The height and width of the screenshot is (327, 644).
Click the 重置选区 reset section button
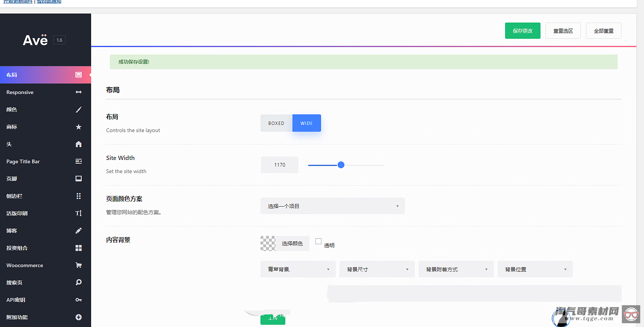pyautogui.click(x=563, y=30)
